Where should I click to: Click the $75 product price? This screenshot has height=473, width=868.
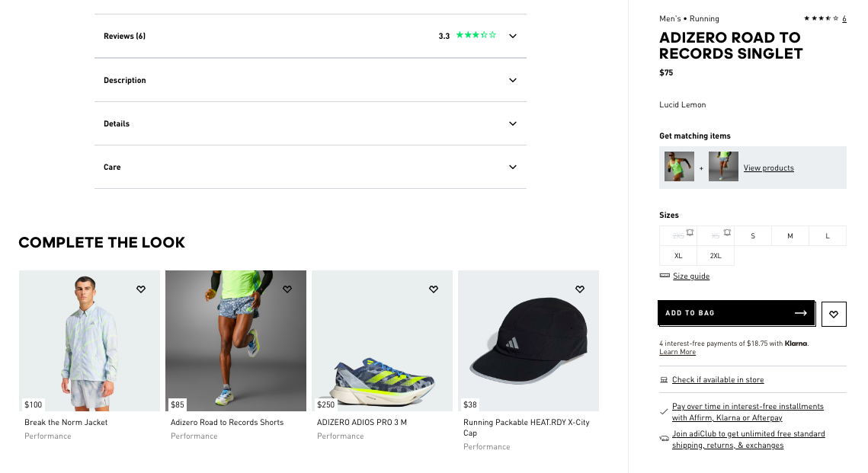click(666, 72)
